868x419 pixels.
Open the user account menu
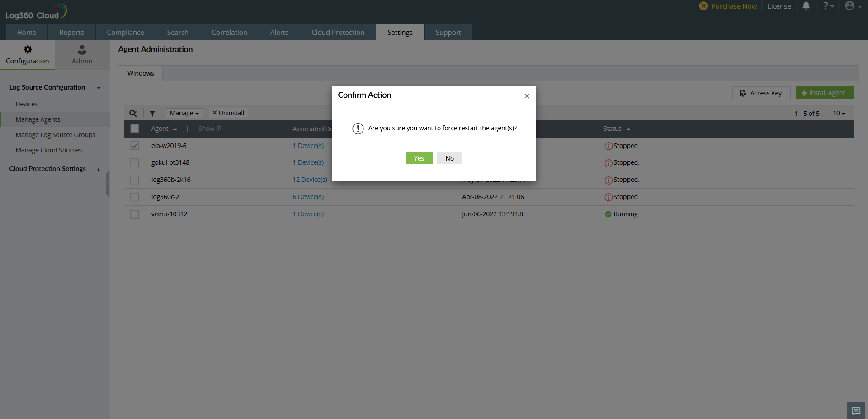point(853,6)
